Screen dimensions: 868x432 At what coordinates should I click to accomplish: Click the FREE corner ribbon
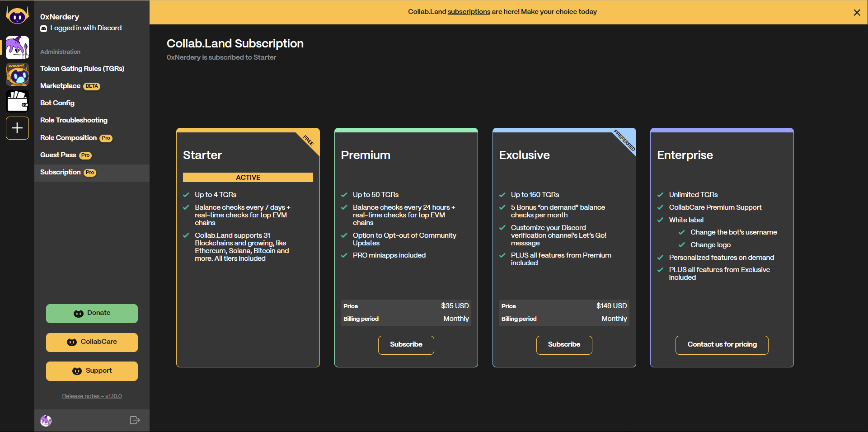309,140
